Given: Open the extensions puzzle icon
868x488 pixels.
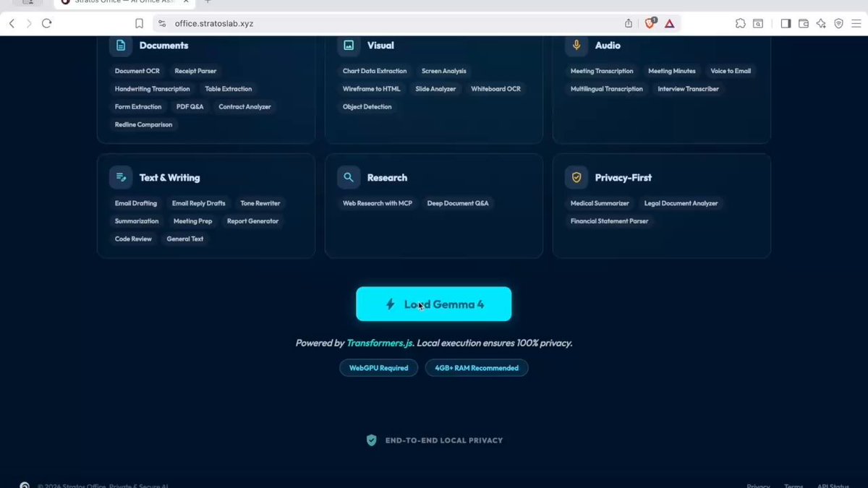Looking at the screenshot, I should (741, 23).
